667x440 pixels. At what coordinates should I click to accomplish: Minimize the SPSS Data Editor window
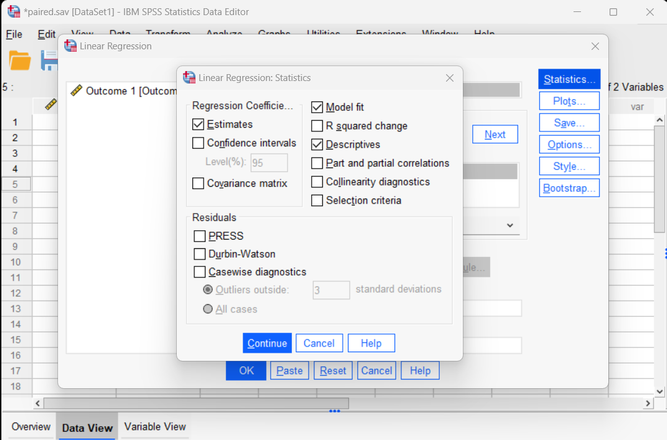click(x=577, y=12)
